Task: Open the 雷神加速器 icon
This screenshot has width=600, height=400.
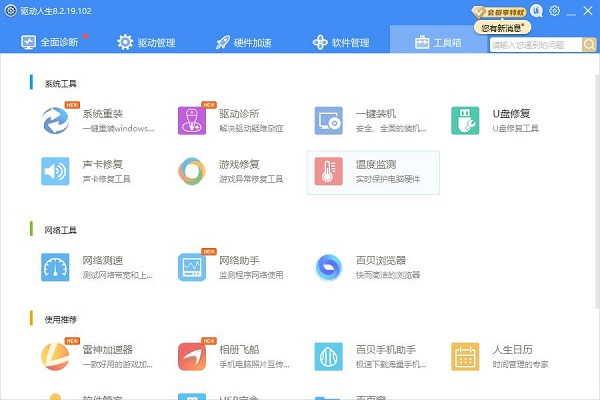Action: pyautogui.click(x=55, y=357)
